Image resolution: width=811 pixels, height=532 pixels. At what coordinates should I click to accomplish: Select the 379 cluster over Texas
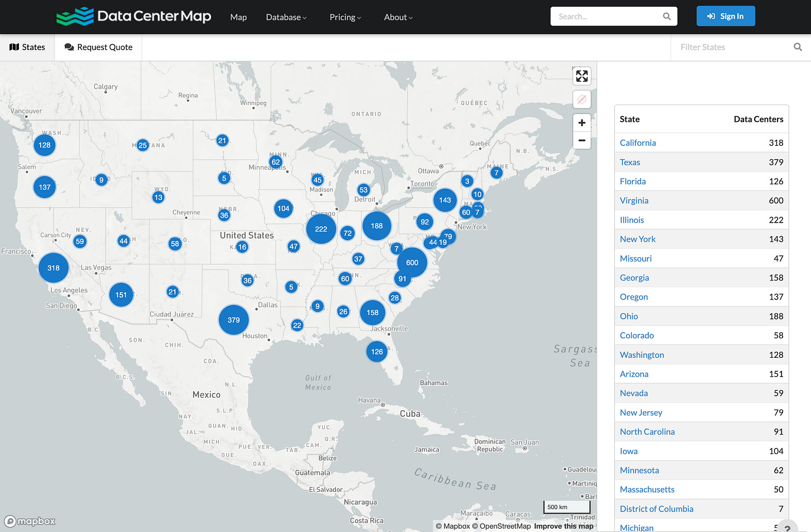click(x=233, y=319)
